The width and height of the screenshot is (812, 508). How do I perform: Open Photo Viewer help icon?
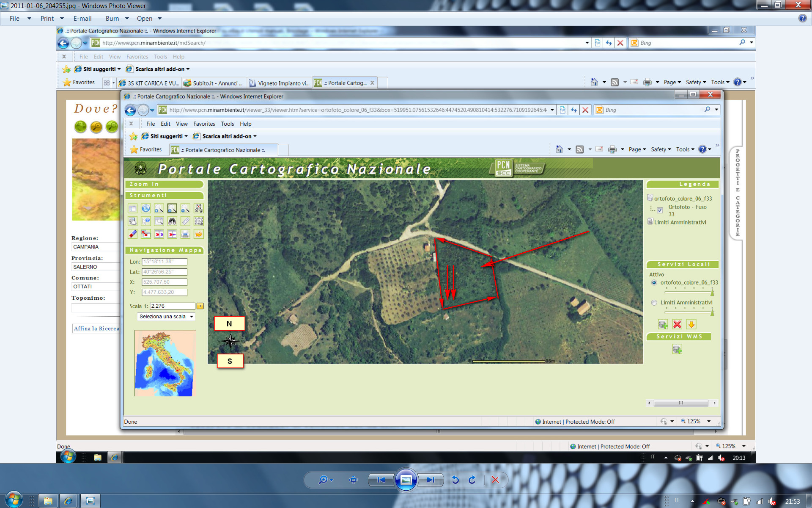[802, 18]
